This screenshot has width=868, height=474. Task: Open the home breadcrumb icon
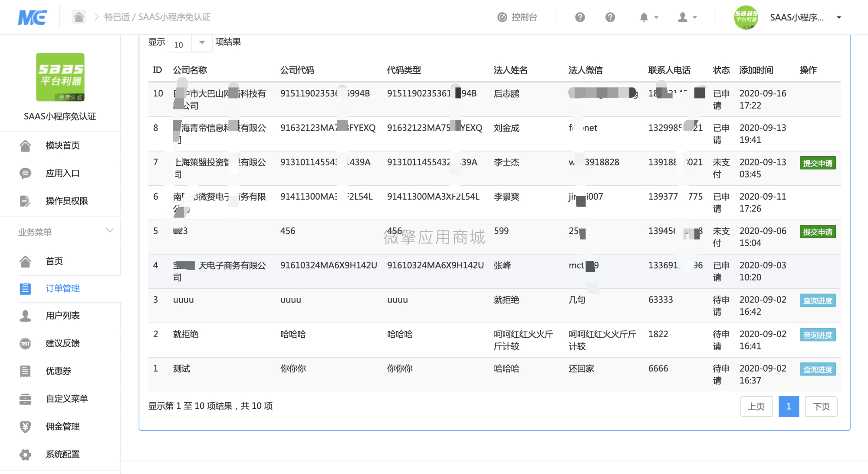pos(79,17)
